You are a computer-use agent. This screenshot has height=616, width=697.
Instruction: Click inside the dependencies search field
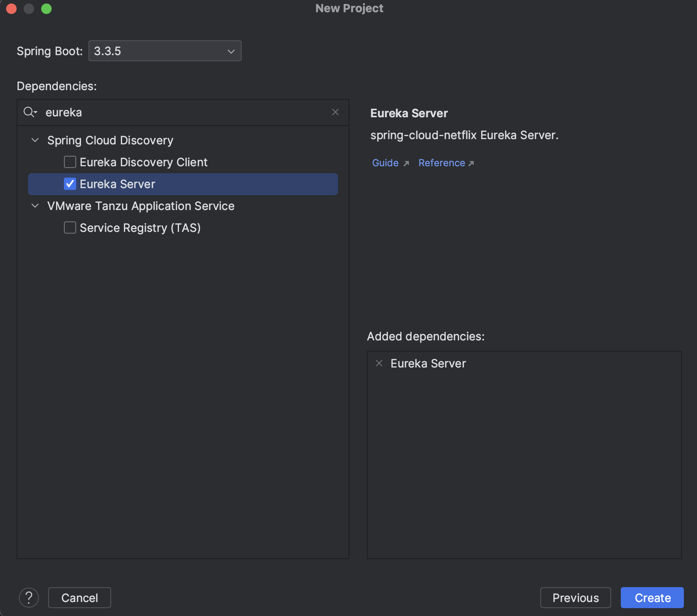(x=184, y=112)
